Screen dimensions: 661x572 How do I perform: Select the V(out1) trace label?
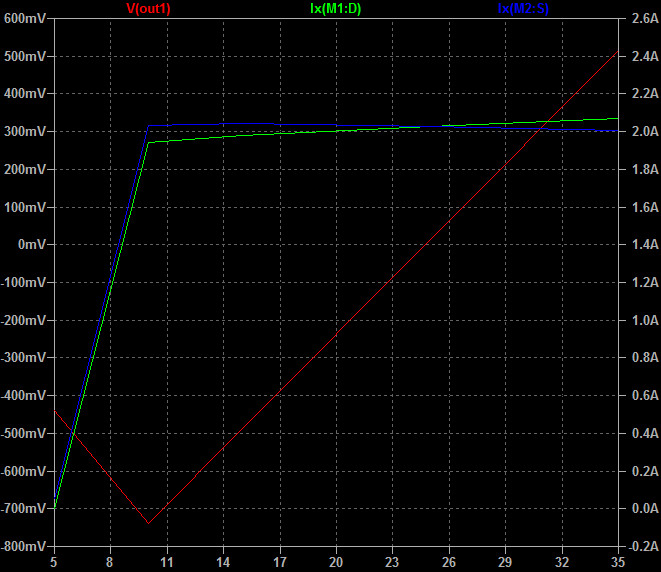coord(148,8)
